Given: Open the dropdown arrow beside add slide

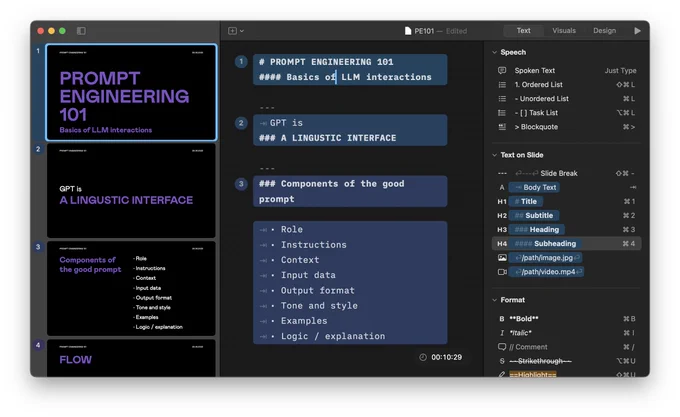Looking at the screenshot, I should coord(242,31).
